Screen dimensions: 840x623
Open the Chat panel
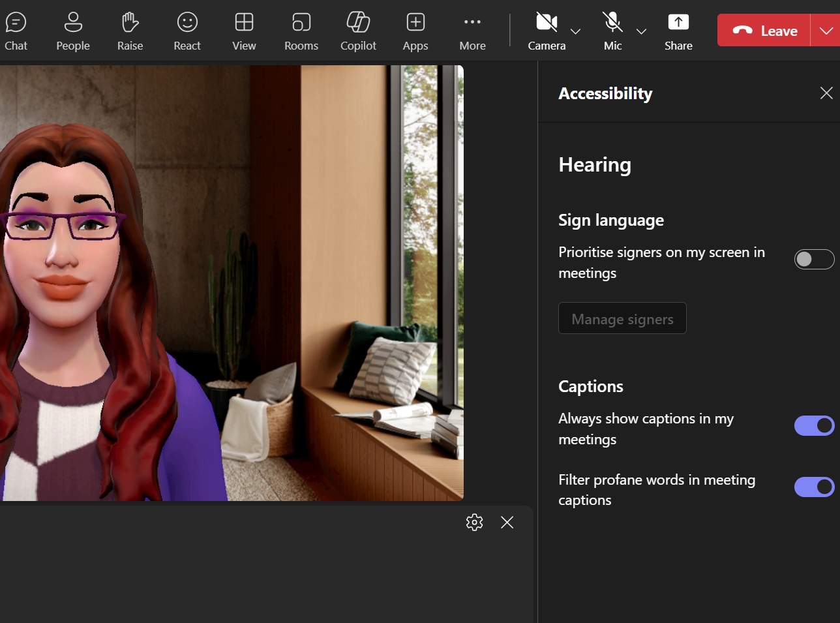coord(16,29)
